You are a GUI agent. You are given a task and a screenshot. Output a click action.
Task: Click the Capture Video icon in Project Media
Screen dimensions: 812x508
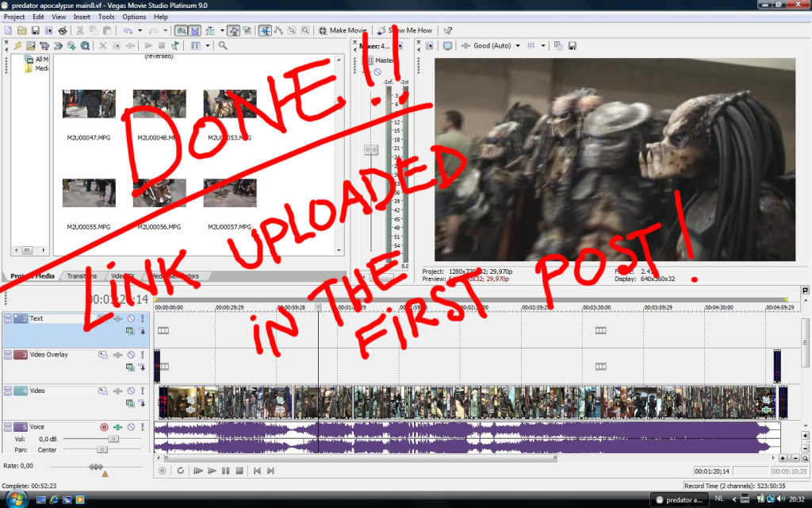point(44,45)
